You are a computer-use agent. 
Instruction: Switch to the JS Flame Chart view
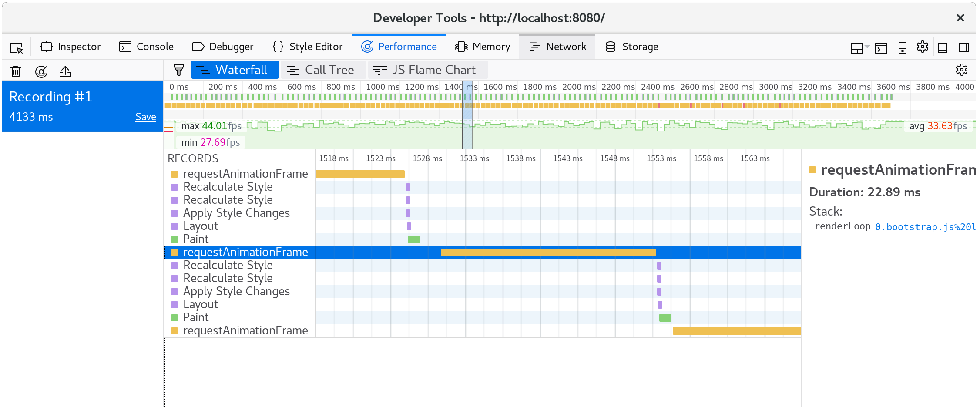428,69
